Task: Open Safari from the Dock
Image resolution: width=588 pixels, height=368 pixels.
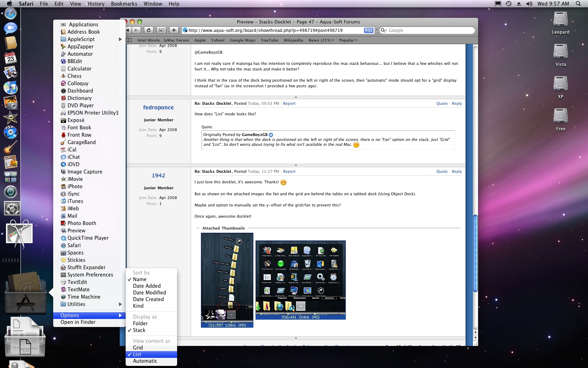Action: [x=10, y=13]
